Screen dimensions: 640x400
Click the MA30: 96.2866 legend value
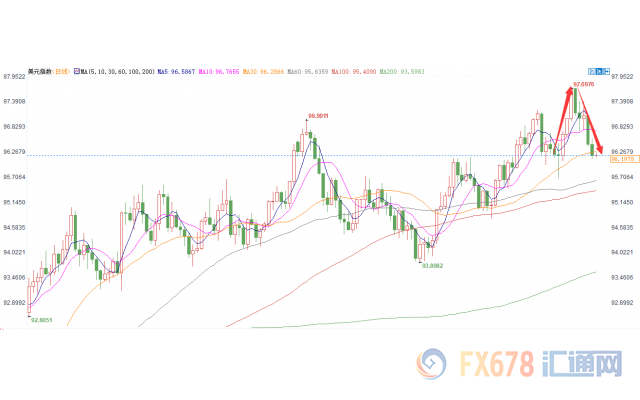click(x=263, y=72)
